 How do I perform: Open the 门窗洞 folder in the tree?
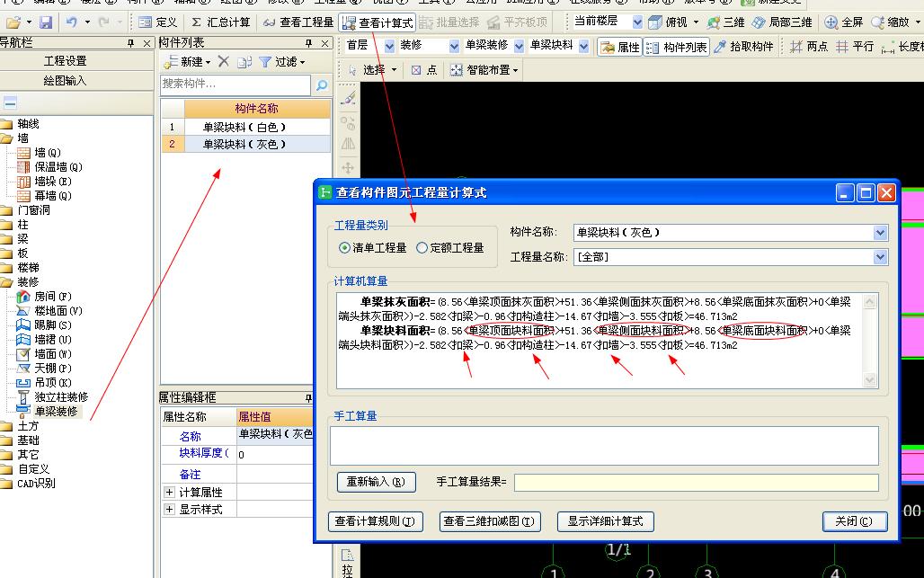(27, 210)
